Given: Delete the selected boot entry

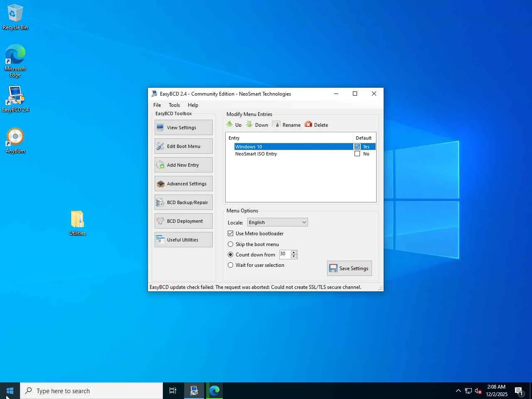Looking at the screenshot, I should click(316, 125).
